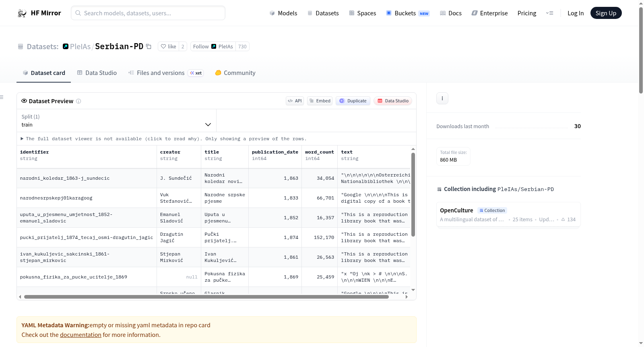Click the pokusna_fizika_za_pucke_ucitelje_1869 cell
644x347 pixels.
[87, 277]
